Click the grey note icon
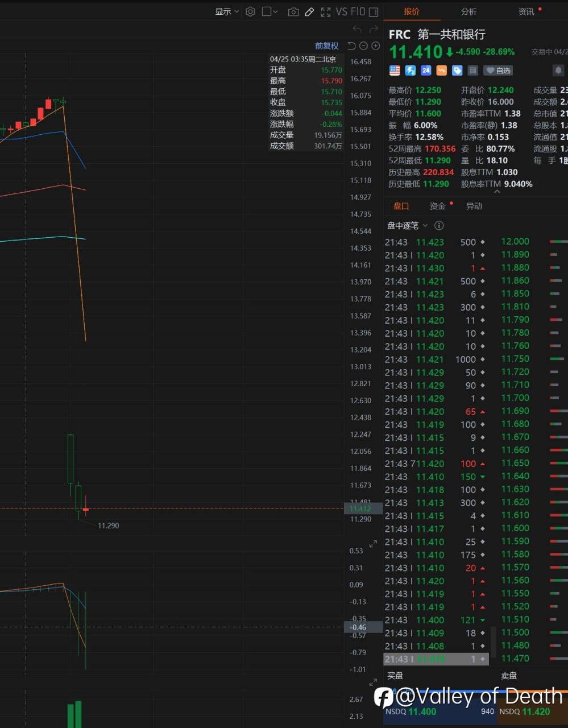The width and height of the screenshot is (568, 728). (x=472, y=71)
